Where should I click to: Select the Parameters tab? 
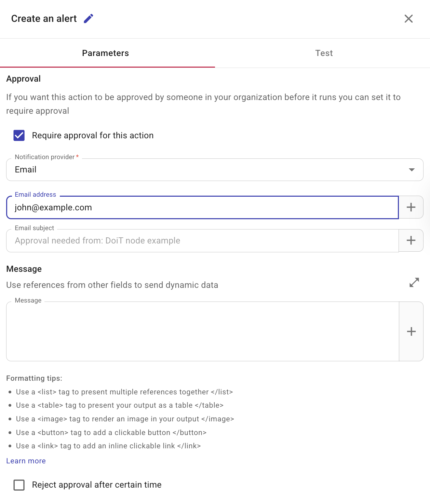click(105, 53)
